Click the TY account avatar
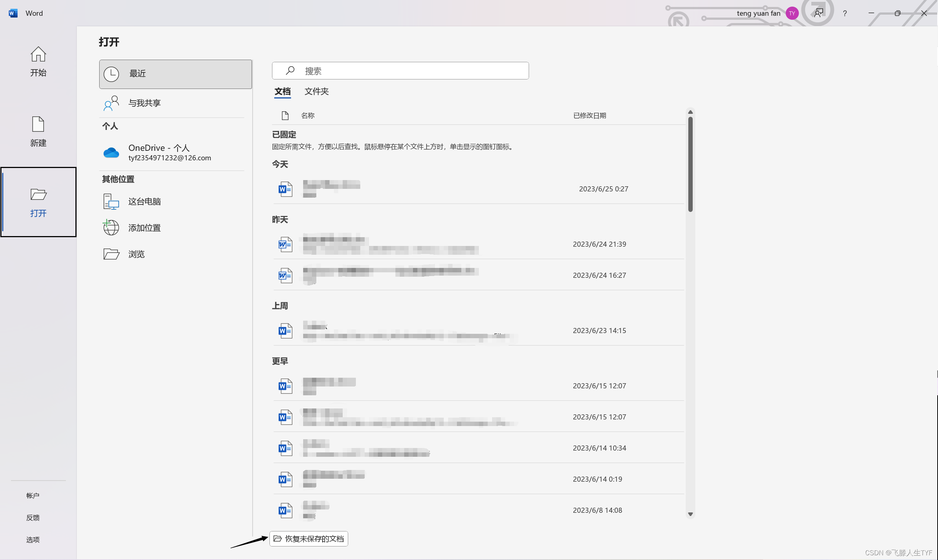Viewport: 938px width, 560px height. coord(792,14)
